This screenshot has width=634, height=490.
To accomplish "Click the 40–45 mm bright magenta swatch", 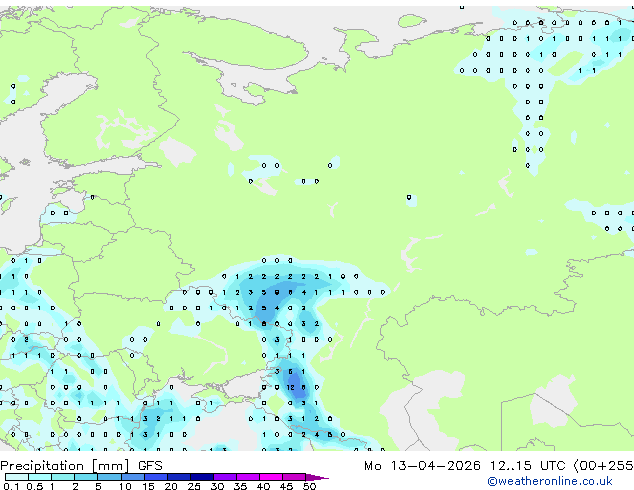I will pyautogui.click(x=271, y=477).
